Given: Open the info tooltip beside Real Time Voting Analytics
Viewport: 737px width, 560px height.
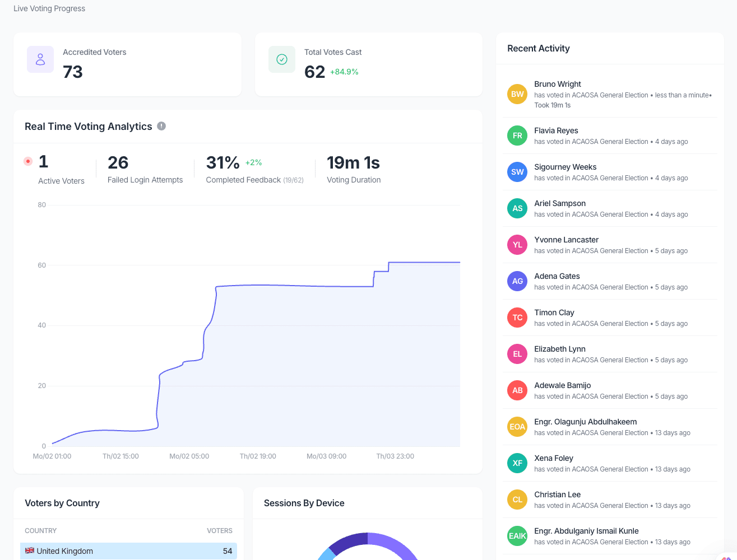Looking at the screenshot, I should click(x=161, y=126).
